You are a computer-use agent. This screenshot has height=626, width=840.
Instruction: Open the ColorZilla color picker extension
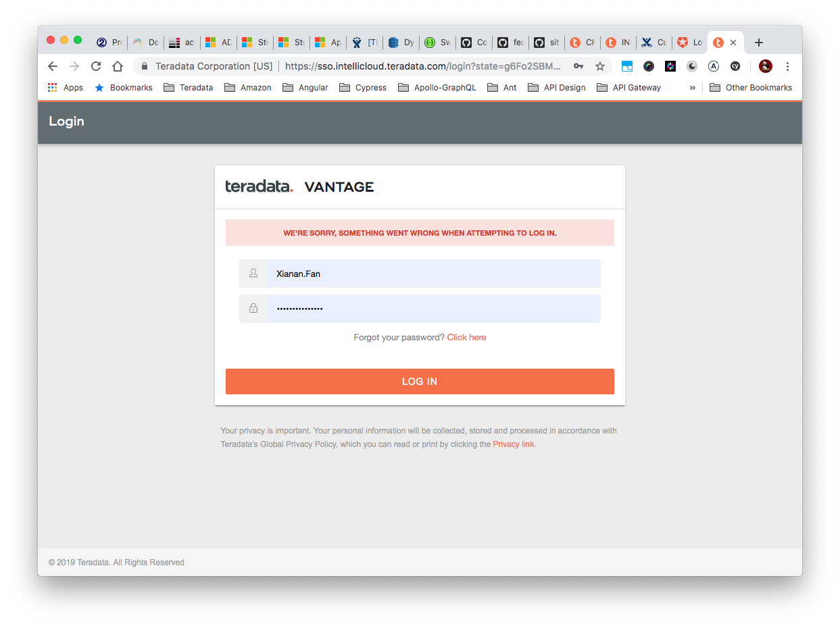click(649, 66)
